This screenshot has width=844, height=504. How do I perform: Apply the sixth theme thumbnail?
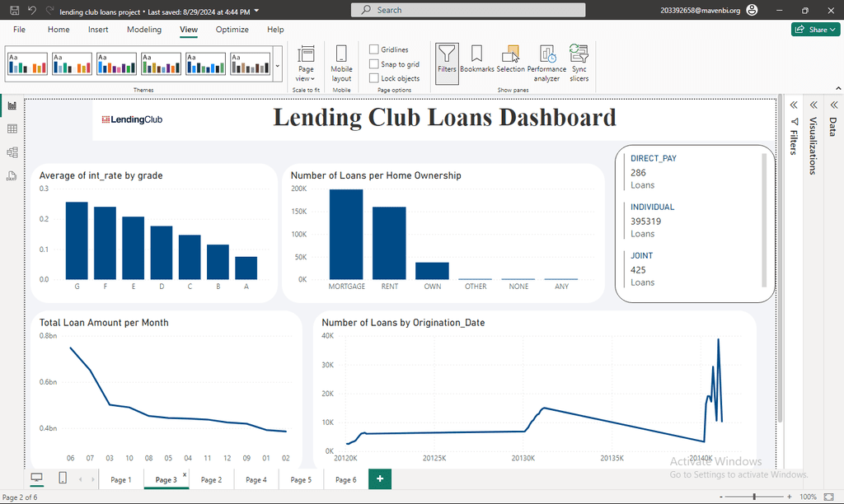point(251,64)
